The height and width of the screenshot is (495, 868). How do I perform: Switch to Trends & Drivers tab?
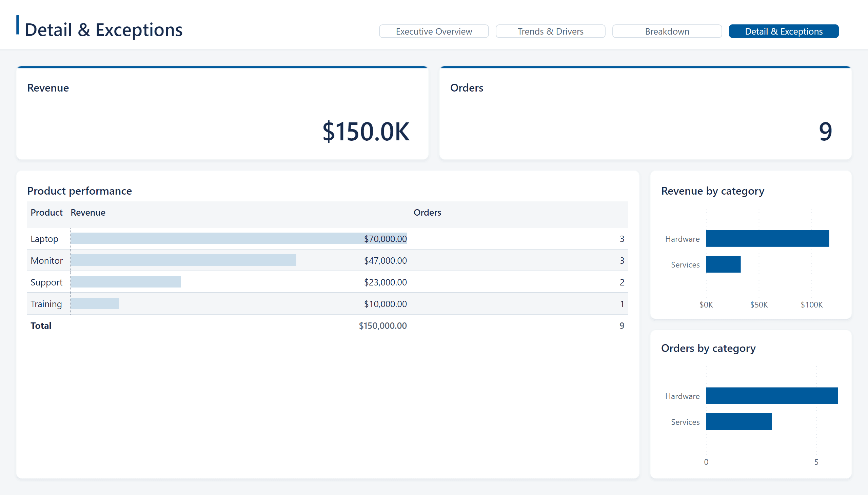550,31
